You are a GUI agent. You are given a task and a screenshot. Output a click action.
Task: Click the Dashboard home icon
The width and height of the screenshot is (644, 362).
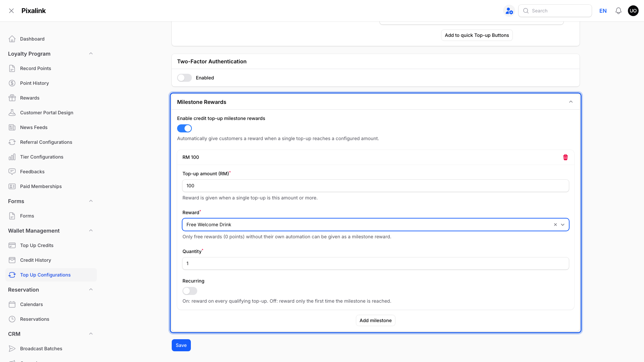12,39
